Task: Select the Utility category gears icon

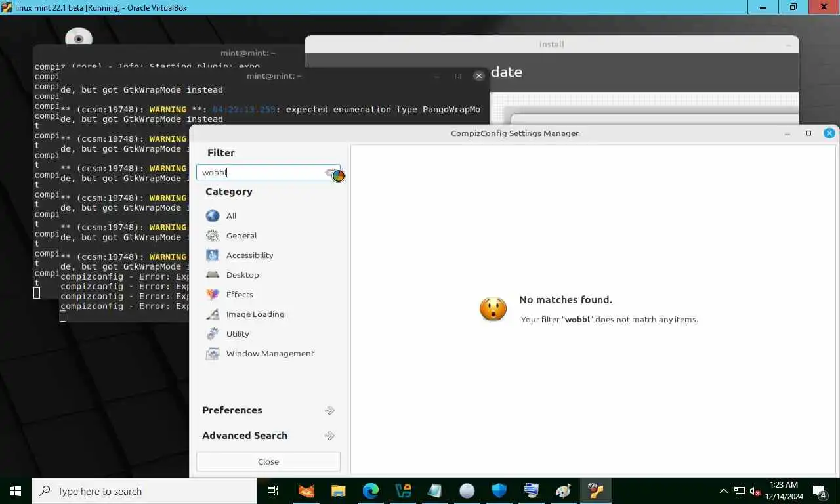Action: pos(213,334)
